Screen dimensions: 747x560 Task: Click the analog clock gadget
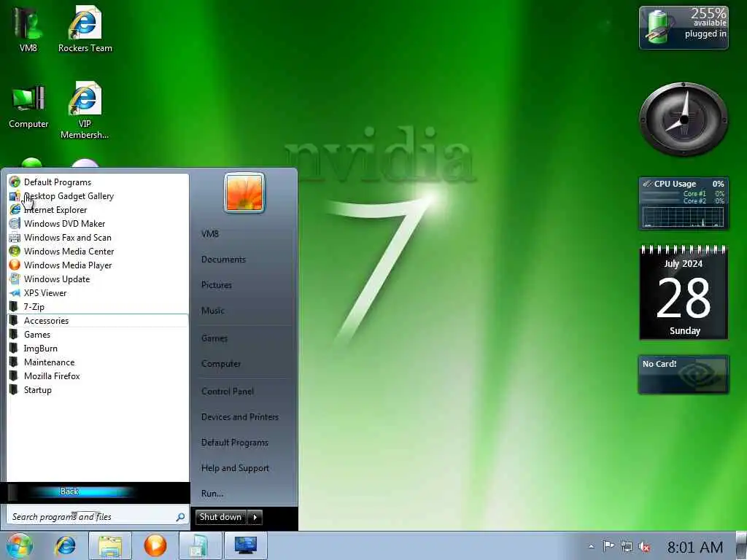(684, 119)
